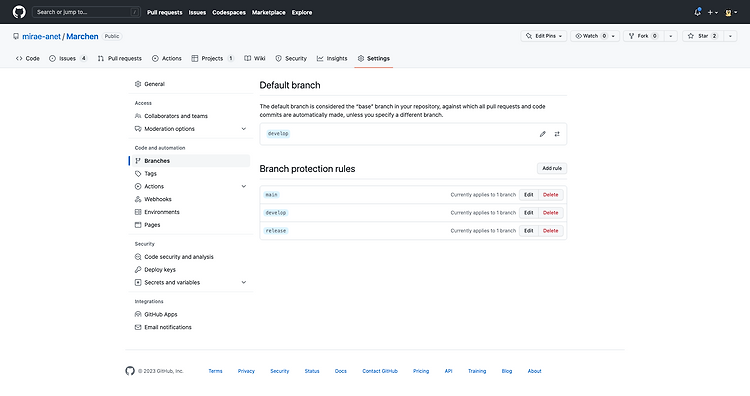
Task: Open the footer Docs link
Action: point(341,371)
